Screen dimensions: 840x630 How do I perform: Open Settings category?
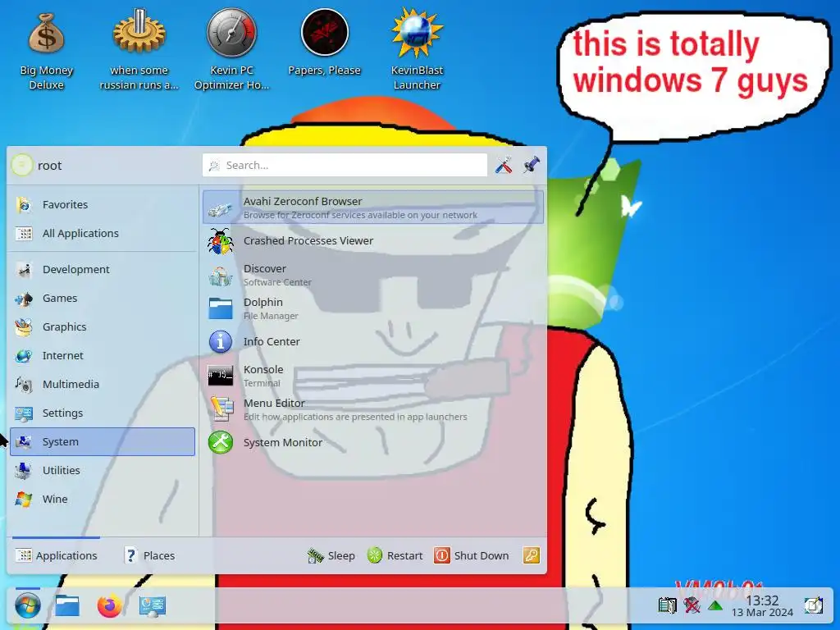click(x=103, y=413)
